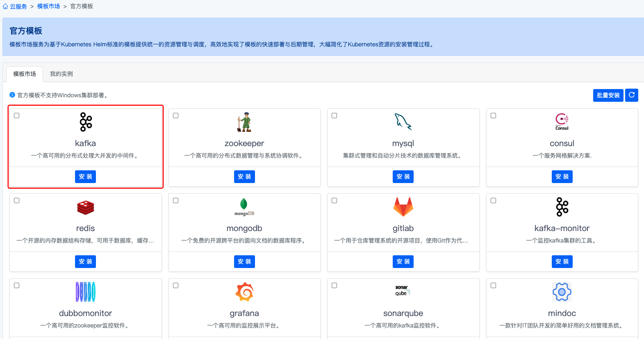Install the kafka-monitor template
644x339 pixels.
(x=562, y=261)
